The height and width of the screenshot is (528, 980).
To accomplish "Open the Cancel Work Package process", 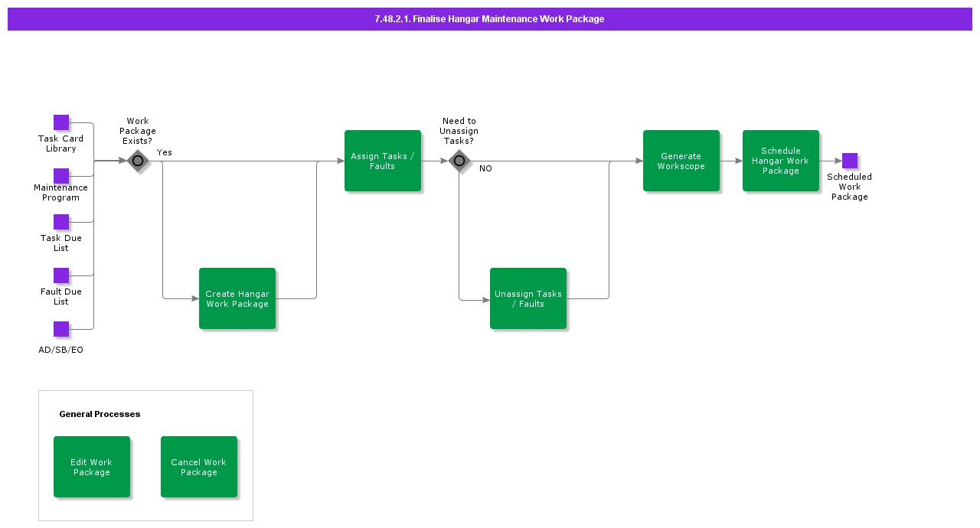I will pos(199,467).
